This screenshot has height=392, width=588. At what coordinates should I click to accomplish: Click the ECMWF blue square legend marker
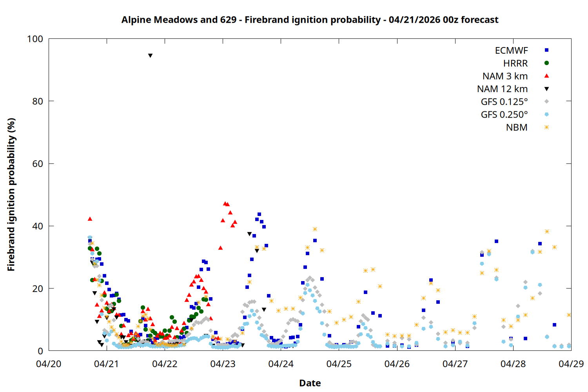click(x=546, y=50)
